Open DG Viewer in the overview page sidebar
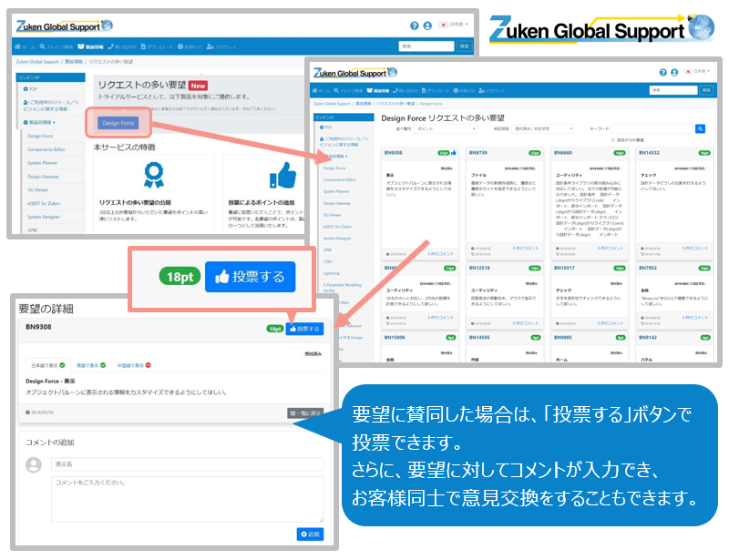 point(37,190)
